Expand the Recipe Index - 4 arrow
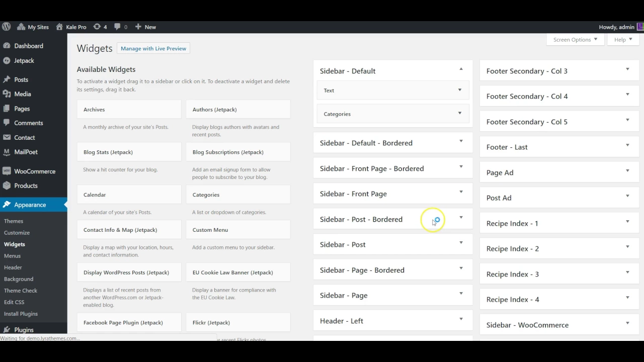 pyautogui.click(x=627, y=298)
